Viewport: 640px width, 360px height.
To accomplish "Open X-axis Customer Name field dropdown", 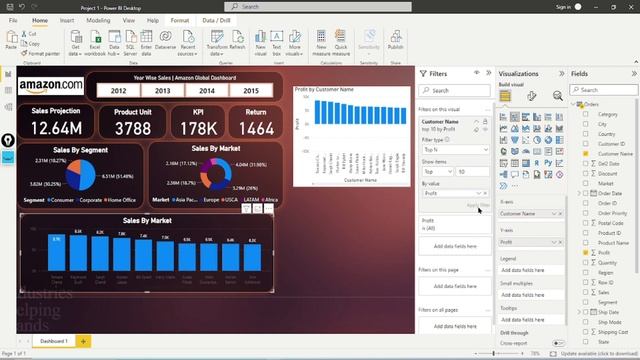I will click(554, 214).
